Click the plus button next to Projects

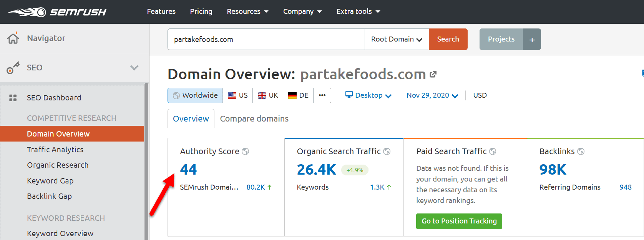532,39
